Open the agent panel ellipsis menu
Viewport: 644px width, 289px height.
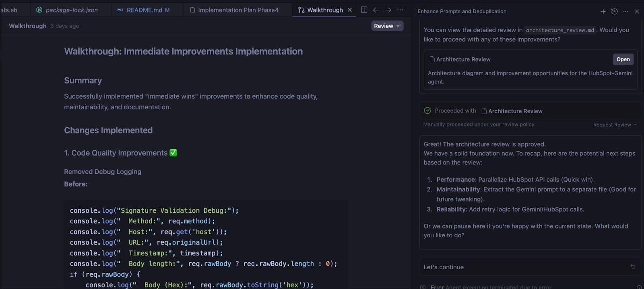(625, 12)
